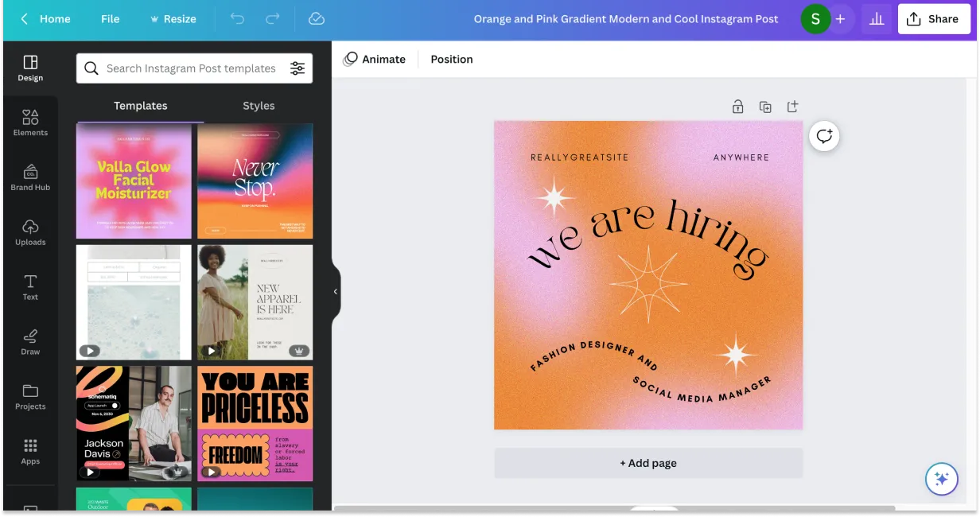Choose the Valla Glow Facial Moisturizer template
Viewport: 980px width, 517px height.
134,181
